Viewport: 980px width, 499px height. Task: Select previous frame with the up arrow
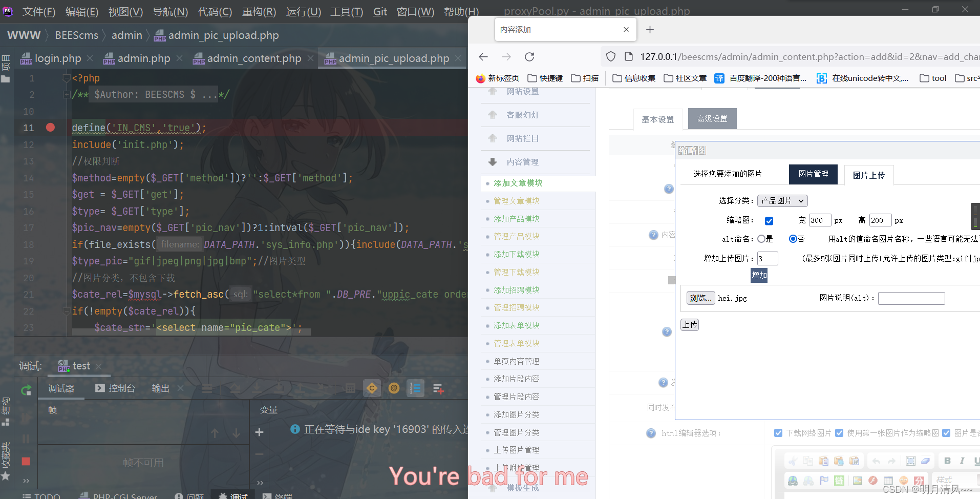point(215,433)
